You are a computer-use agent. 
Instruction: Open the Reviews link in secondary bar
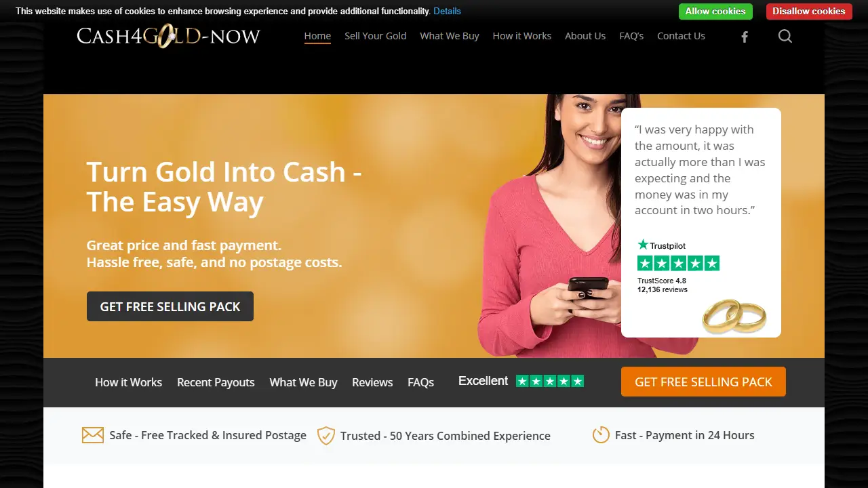[x=372, y=382]
